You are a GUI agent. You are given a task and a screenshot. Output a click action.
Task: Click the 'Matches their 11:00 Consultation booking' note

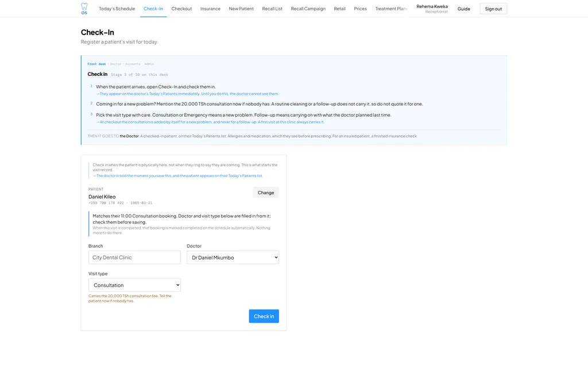181,219
